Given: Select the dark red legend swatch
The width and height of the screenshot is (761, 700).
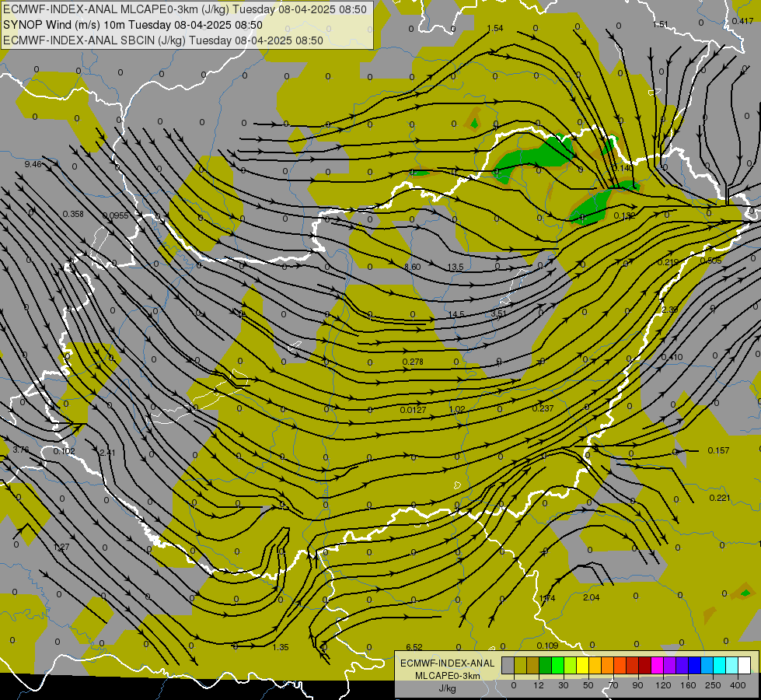Looking at the screenshot, I should click(645, 665).
